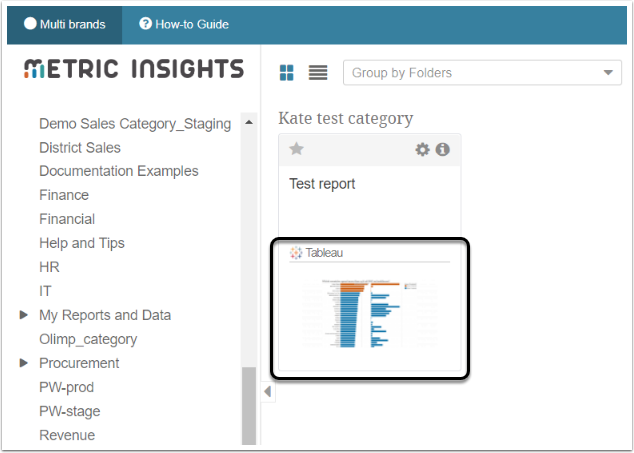
Task: Open the Multi brands tab
Action: 64,23
